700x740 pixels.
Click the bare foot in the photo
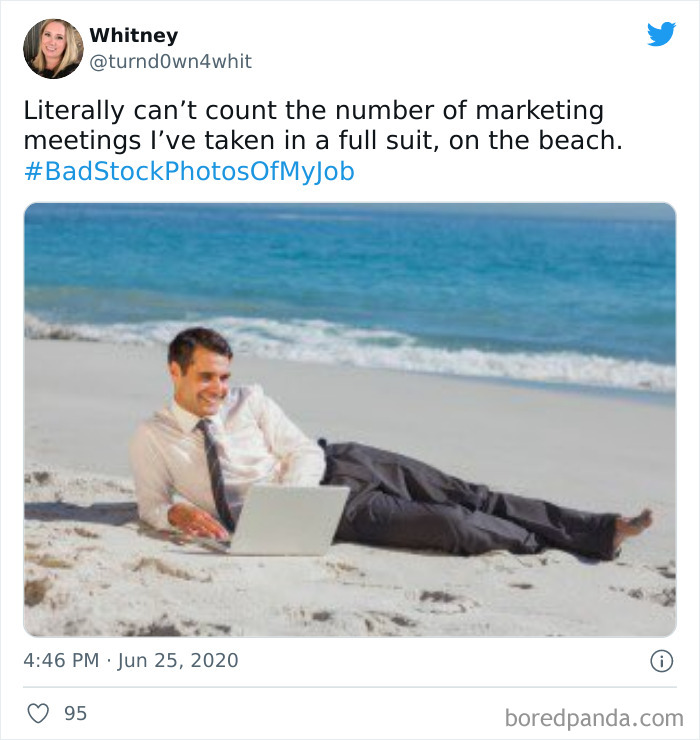pos(634,524)
